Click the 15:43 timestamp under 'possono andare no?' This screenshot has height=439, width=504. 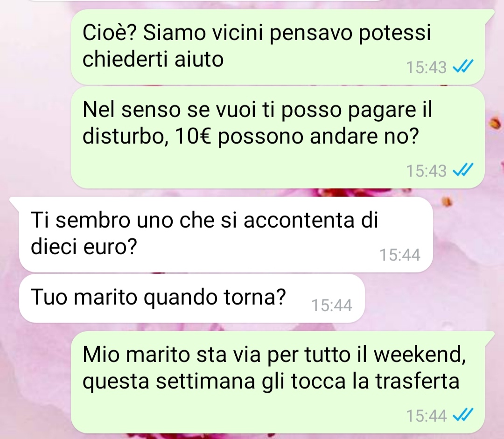coord(426,171)
